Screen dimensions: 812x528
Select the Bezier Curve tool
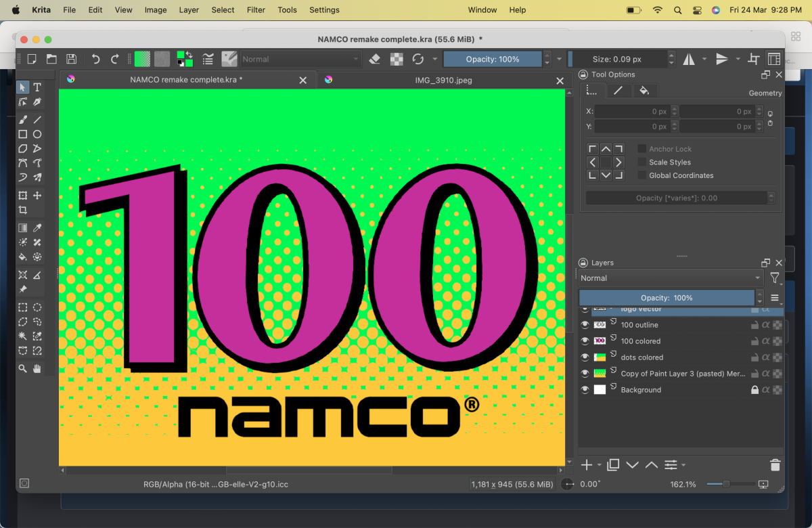[x=23, y=162]
